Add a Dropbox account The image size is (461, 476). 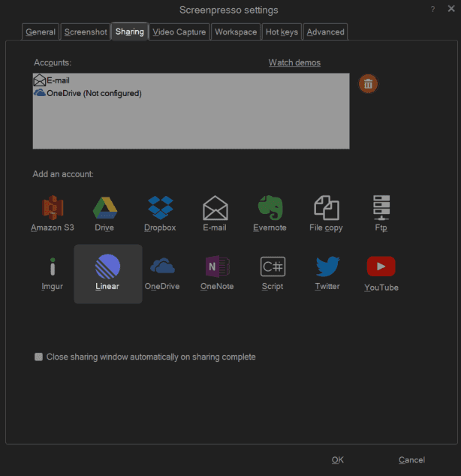(160, 213)
